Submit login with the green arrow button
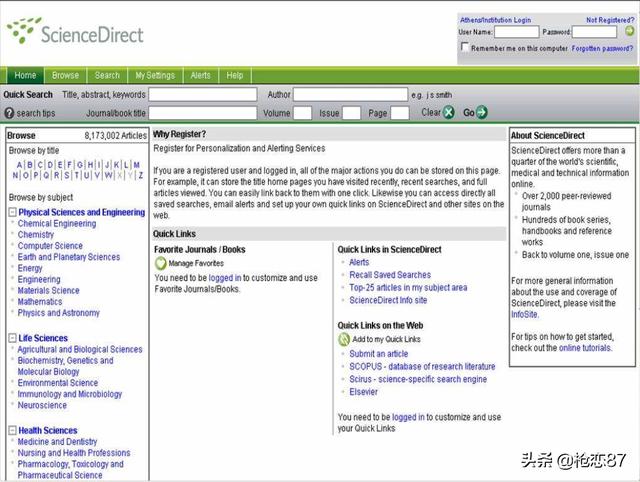This screenshot has width=640, height=482. pyautogui.click(x=629, y=31)
